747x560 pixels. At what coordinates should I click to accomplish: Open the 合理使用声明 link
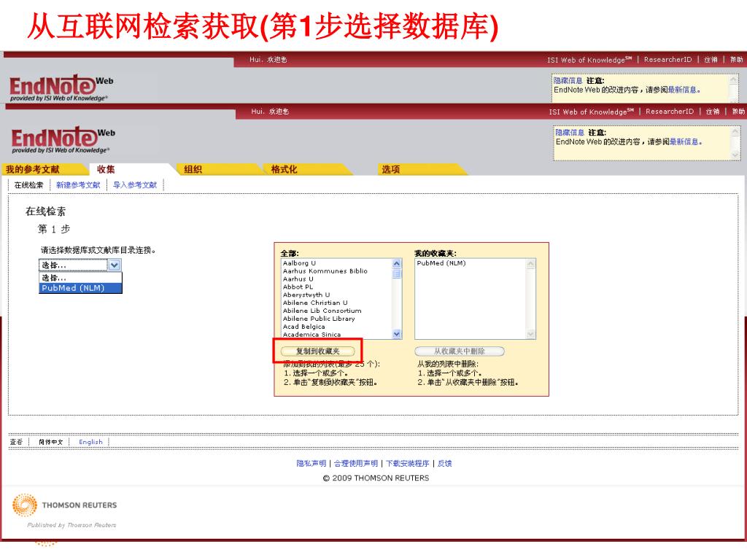tap(356, 463)
